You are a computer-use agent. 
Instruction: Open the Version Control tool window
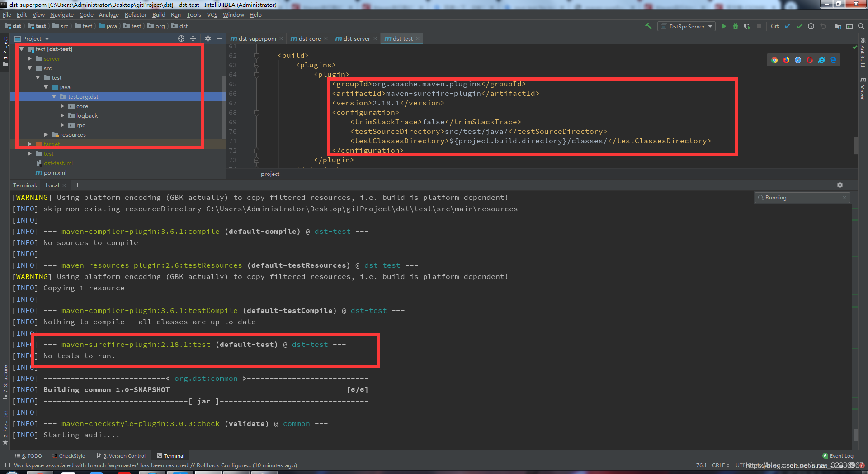pos(121,456)
